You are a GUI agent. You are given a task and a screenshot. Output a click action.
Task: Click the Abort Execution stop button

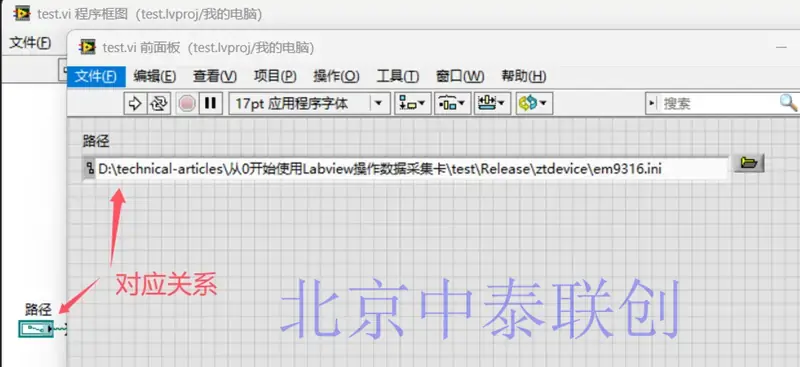click(187, 104)
